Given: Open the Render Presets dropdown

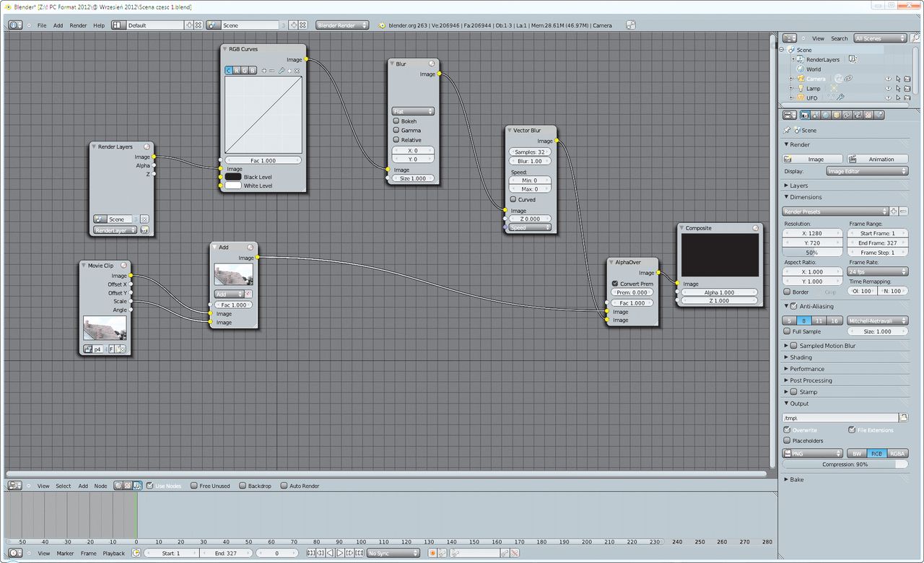Looking at the screenshot, I should coord(834,211).
